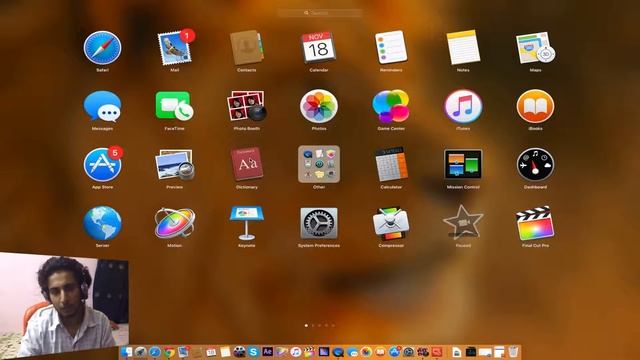This screenshot has width=640, height=360.
Task: Launch Preview from Launchpad
Action: (175, 164)
